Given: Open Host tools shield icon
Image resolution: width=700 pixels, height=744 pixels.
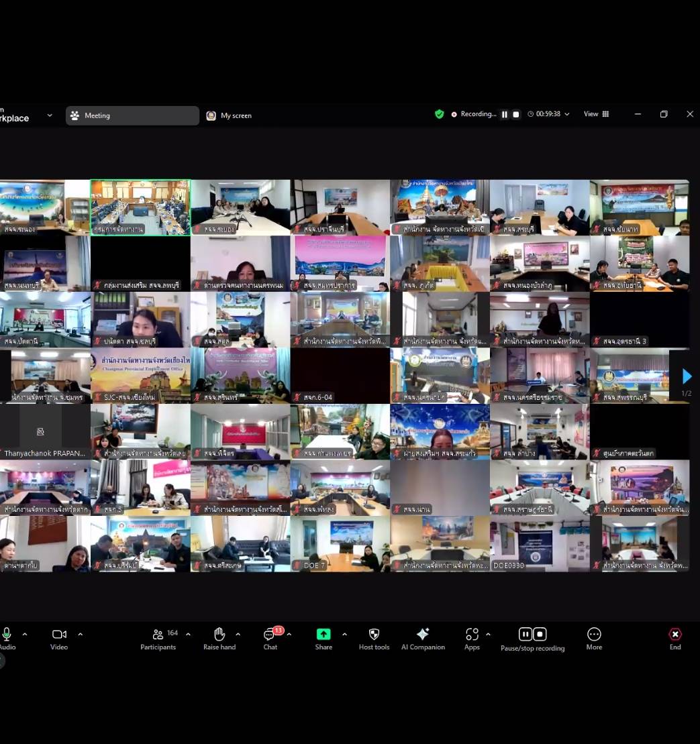Looking at the screenshot, I should point(374,635).
